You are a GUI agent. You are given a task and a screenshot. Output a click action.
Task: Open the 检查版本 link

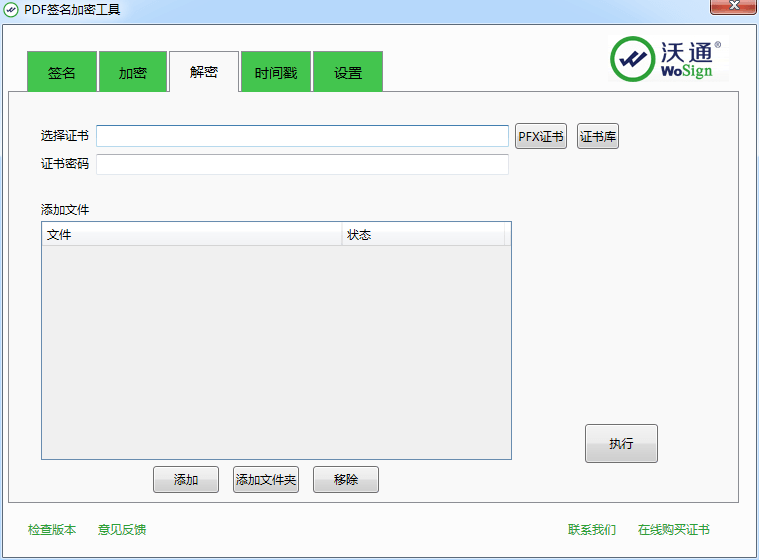(52, 530)
